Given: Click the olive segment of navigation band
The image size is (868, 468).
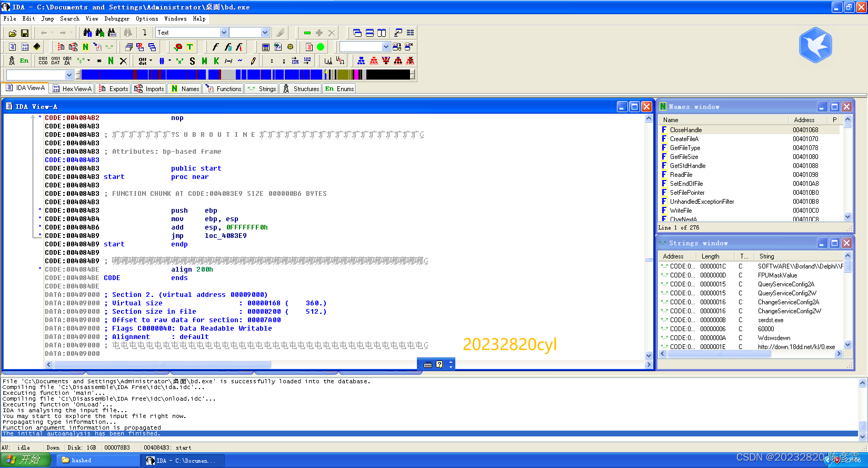Looking at the screenshot, I should 343,75.
